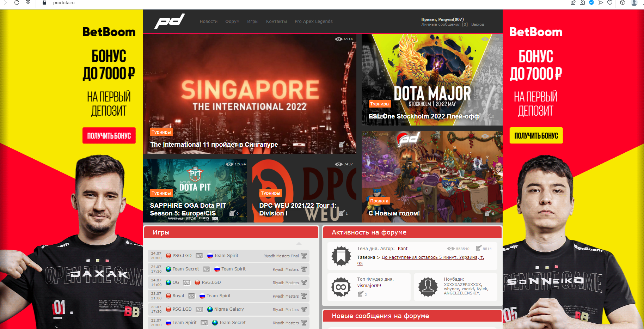Click the topic-of-the-day bookmark badge icon

pyautogui.click(x=341, y=256)
